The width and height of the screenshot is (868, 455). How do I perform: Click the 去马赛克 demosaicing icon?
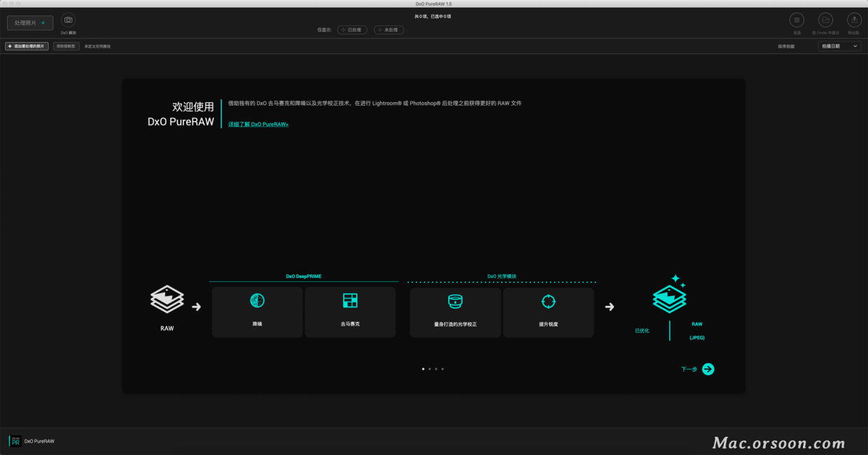pos(350,301)
